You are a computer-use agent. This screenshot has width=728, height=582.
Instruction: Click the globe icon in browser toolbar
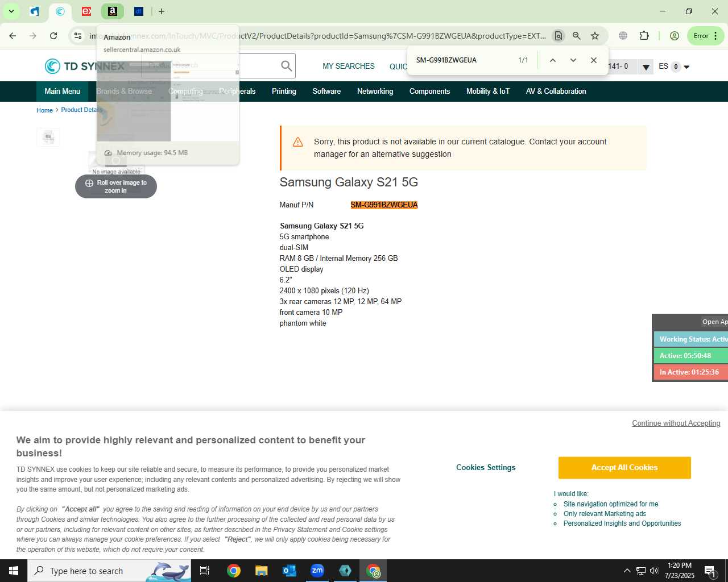[x=623, y=36]
